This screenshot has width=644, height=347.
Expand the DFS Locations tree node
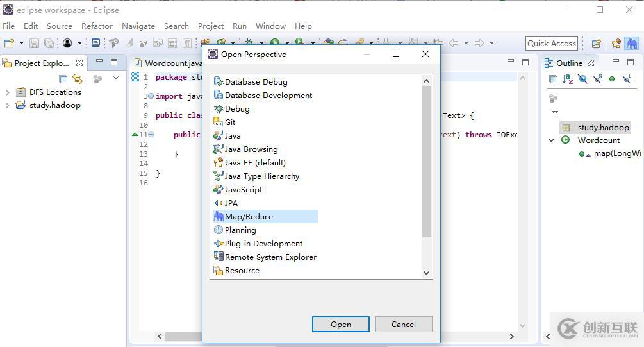pyautogui.click(x=8, y=92)
